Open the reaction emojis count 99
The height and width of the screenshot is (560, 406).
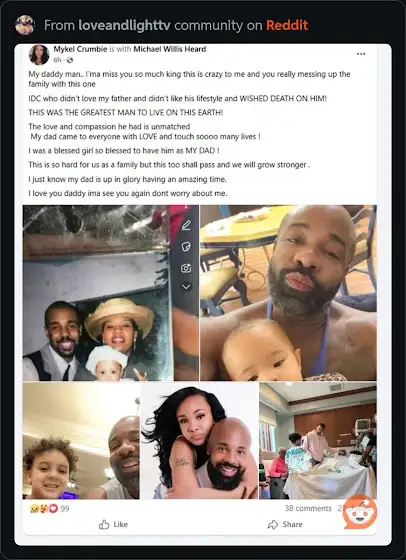point(49,509)
